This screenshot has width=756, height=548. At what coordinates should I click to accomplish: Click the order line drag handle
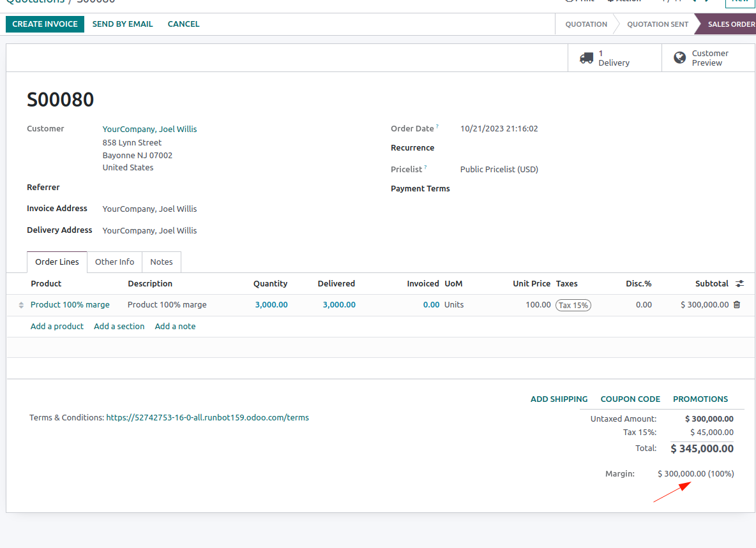(x=21, y=305)
